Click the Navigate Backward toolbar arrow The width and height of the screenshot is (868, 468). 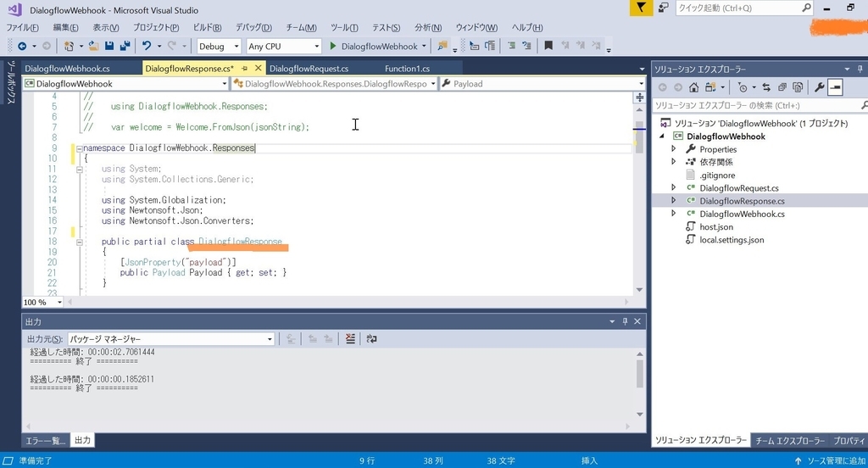point(22,46)
